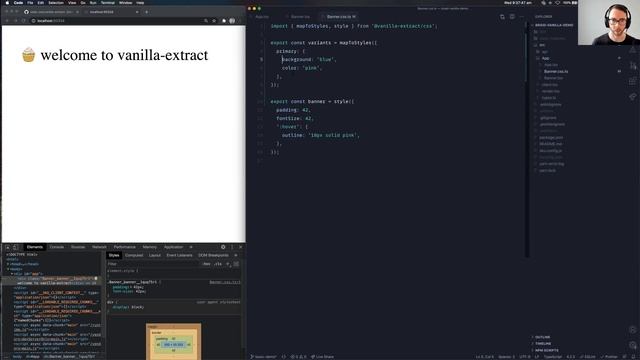Screen dimensions: 640x360
Task: Open DevTools three-dot customize menu
Action: (x=232, y=247)
